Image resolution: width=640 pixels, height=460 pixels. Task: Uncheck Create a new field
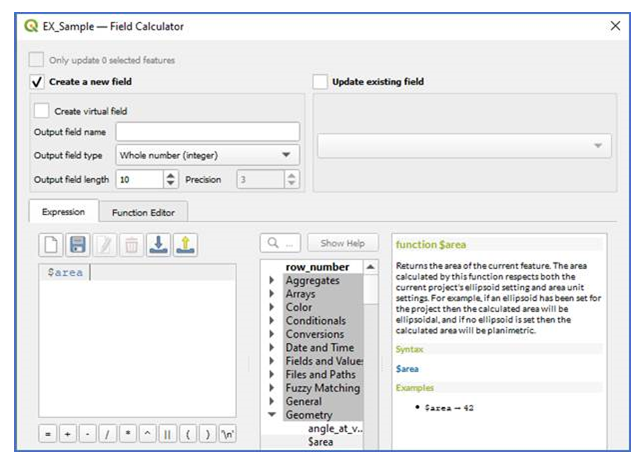pyautogui.click(x=37, y=82)
